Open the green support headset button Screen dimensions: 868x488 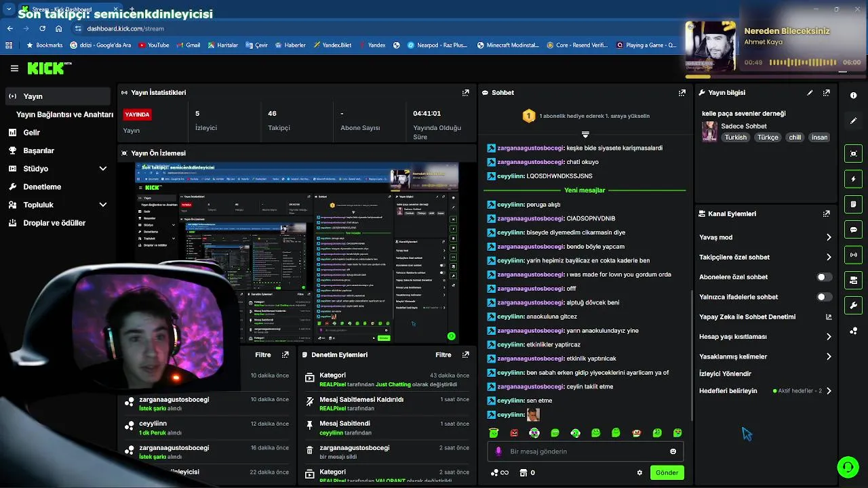pos(847,467)
